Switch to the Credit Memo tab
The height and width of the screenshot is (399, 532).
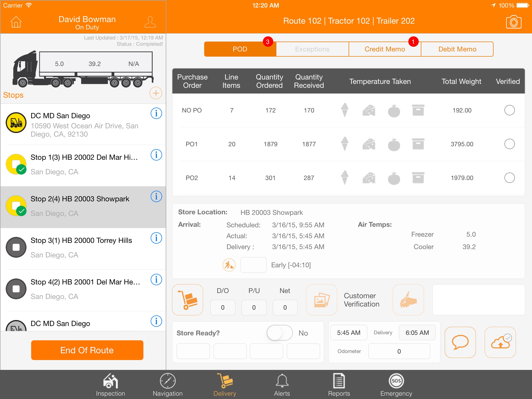tap(384, 49)
